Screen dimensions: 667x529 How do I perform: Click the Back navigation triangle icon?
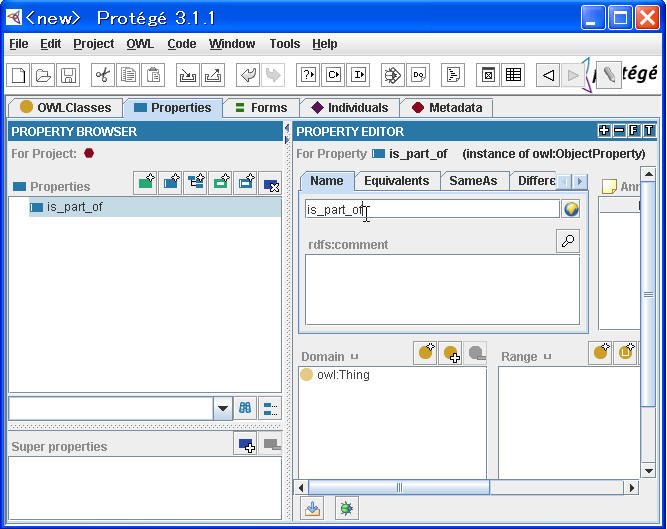(x=548, y=75)
